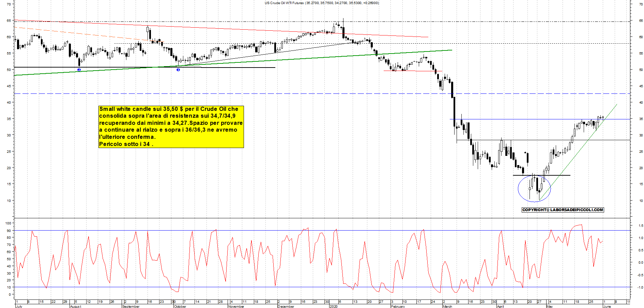
Task: Click the '1.5' value on oscillator right scale
Action: (641, 226)
